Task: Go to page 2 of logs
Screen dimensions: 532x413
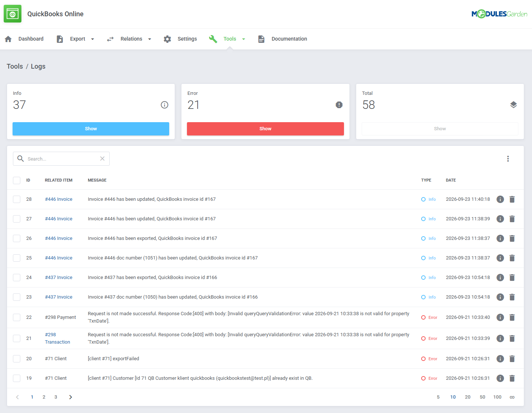Action: coord(44,397)
